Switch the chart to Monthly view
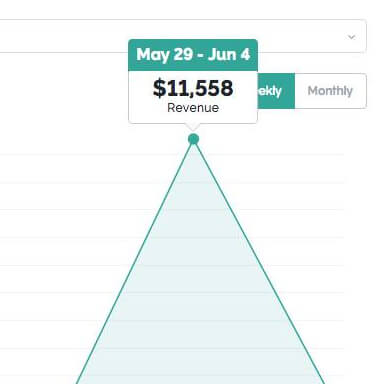 point(330,91)
